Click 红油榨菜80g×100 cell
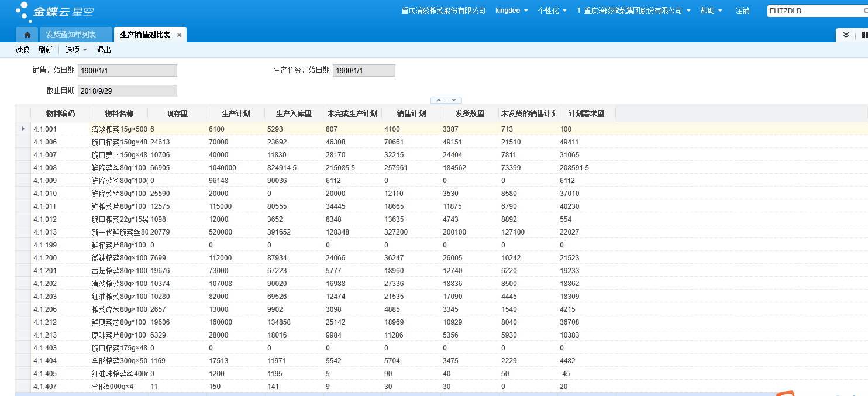The width and height of the screenshot is (868, 396). [x=119, y=296]
